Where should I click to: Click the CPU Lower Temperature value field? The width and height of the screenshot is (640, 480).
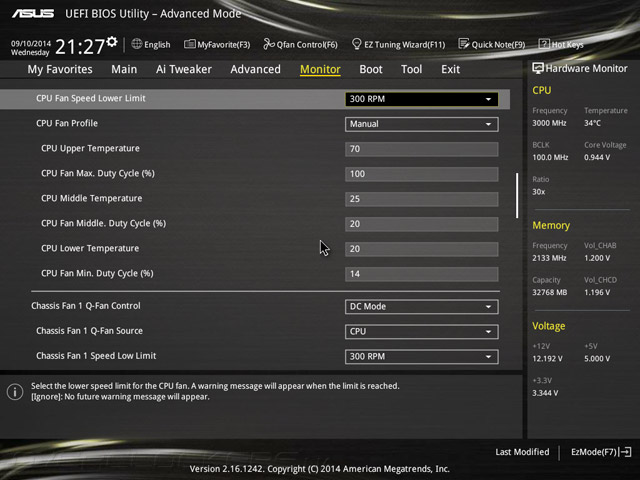click(x=422, y=249)
